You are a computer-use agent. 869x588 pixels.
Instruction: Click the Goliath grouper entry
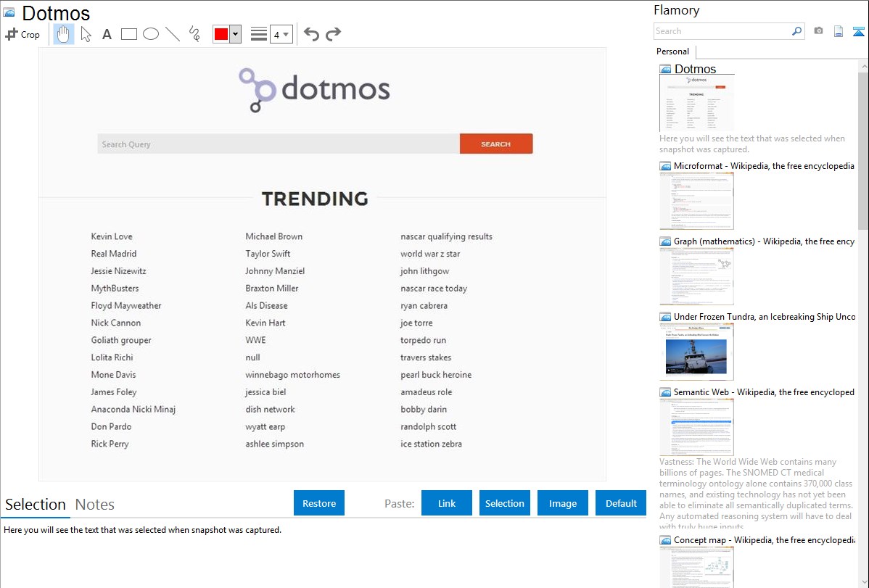coord(121,340)
